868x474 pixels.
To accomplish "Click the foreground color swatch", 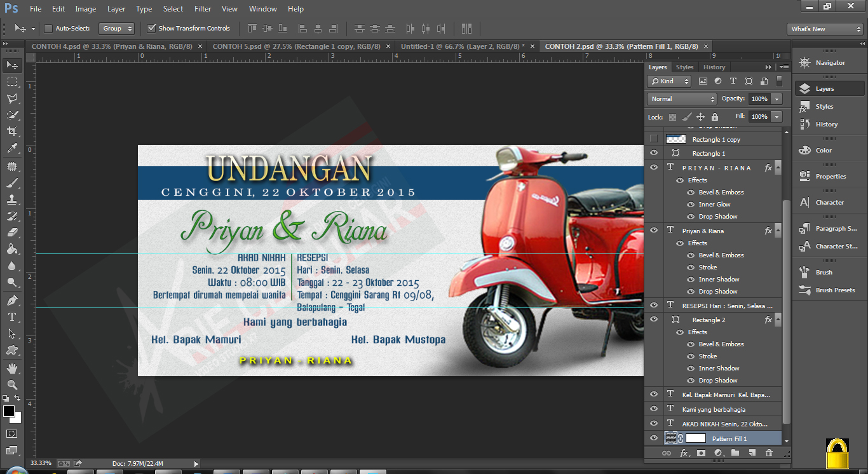I will [8, 411].
